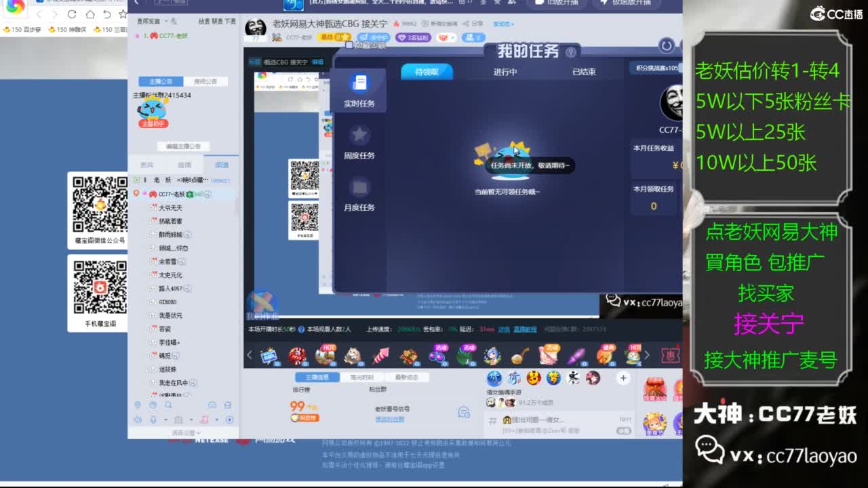
Task: Switch to the 进行中 tab
Action: (x=505, y=71)
